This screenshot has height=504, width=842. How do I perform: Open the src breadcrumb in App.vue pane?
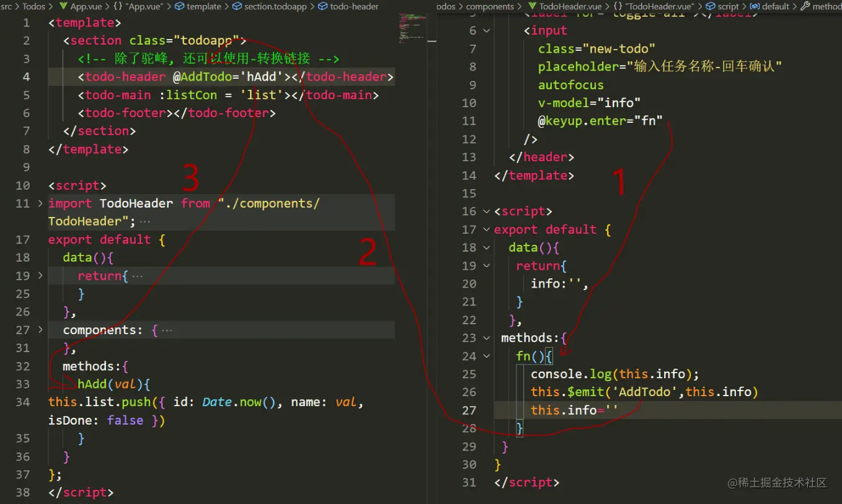tap(6, 6)
